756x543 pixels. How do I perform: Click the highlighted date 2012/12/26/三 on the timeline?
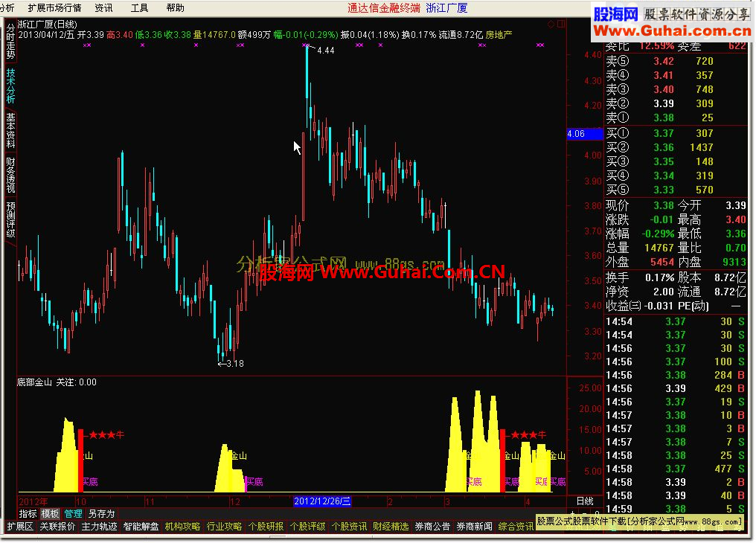[322, 501]
